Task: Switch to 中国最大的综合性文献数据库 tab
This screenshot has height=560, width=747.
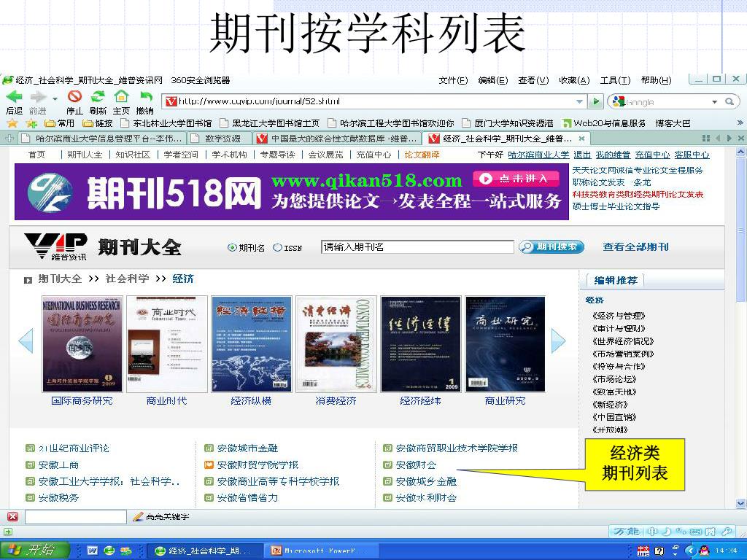Action: [x=337, y=139]
